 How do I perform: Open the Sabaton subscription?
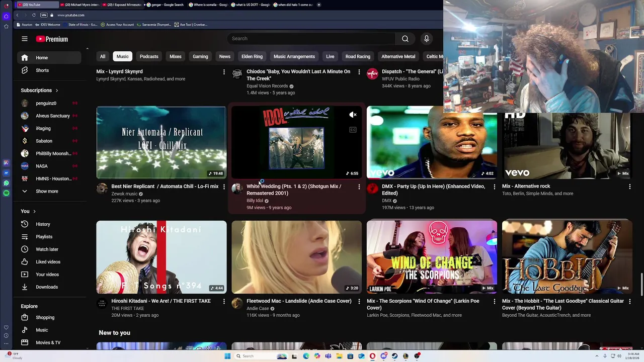pyautogui.click(x=49, y=141)
